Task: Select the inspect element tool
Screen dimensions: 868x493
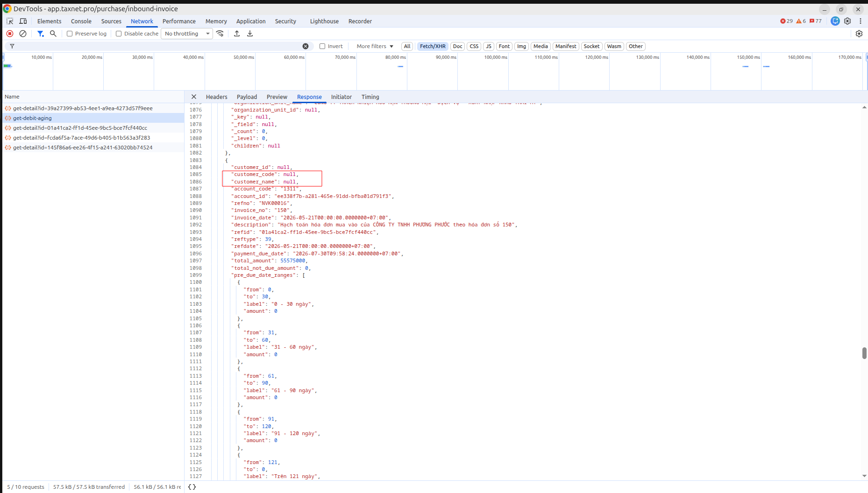Action: (x=10, y=21)
